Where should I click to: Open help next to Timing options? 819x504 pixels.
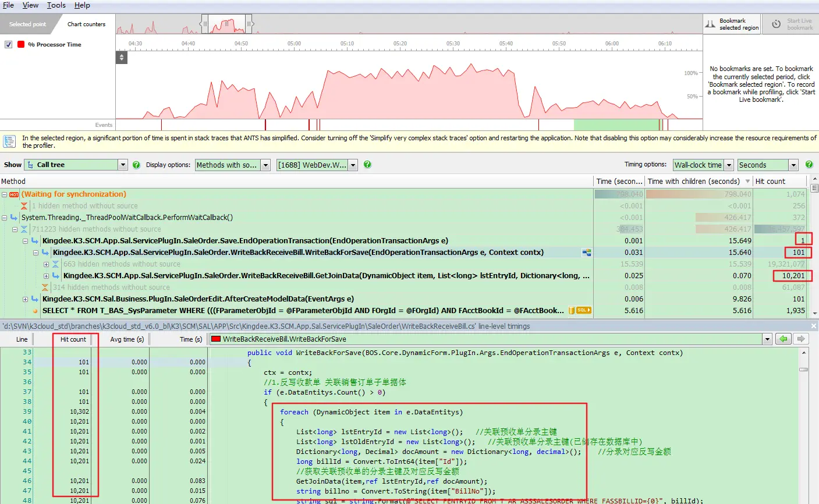pos(810,165)
